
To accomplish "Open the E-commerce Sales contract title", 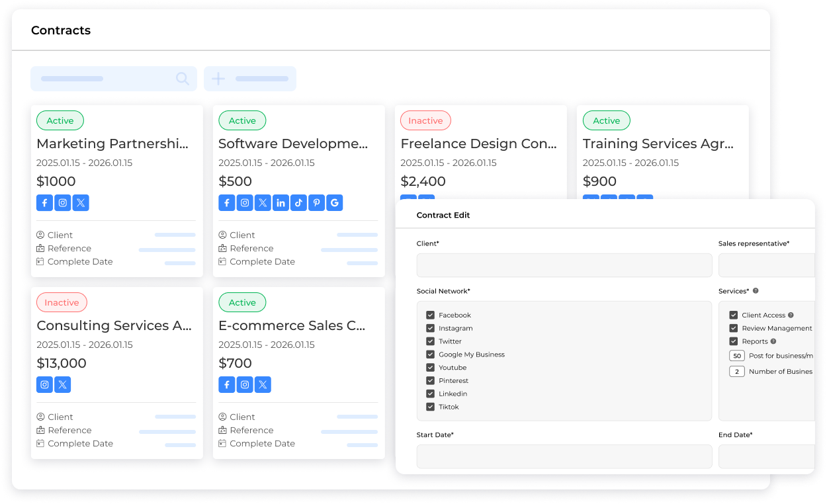I will pos(292,325).
